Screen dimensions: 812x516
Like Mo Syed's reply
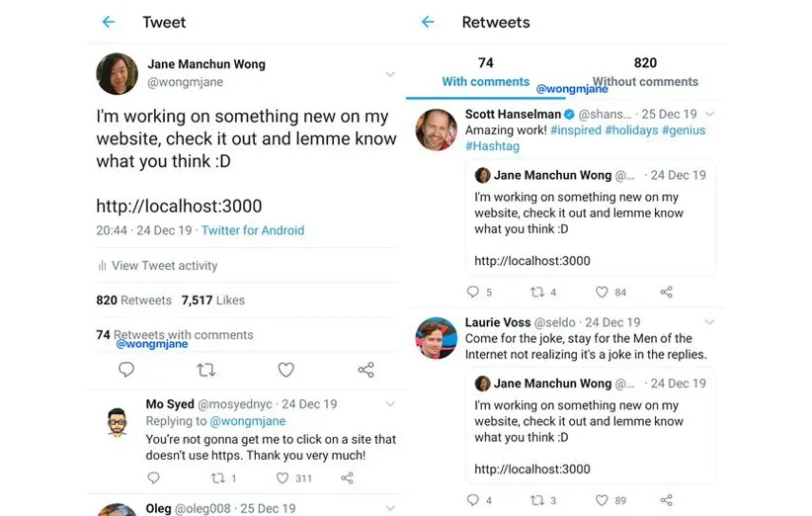point(283,478)
